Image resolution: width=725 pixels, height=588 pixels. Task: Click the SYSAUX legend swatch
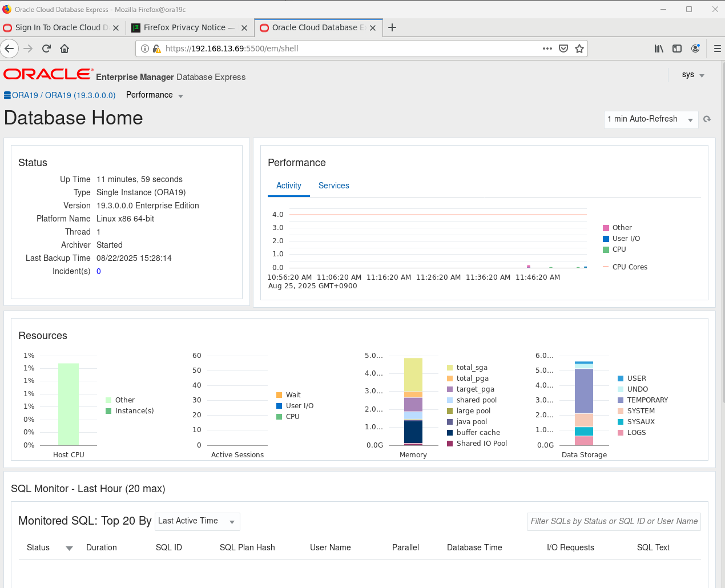[621, 422]
